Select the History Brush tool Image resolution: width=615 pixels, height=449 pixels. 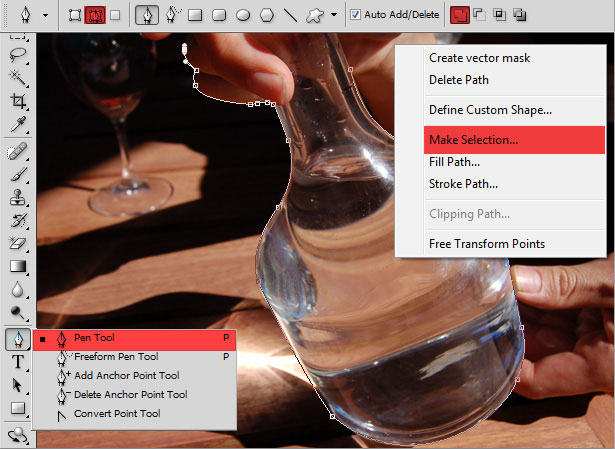click(x=18, y=220)
